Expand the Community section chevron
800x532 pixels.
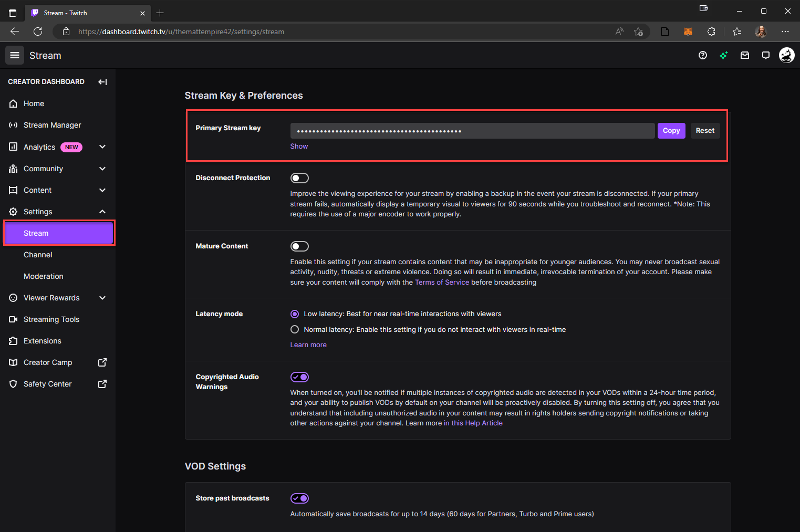(102, 169)
